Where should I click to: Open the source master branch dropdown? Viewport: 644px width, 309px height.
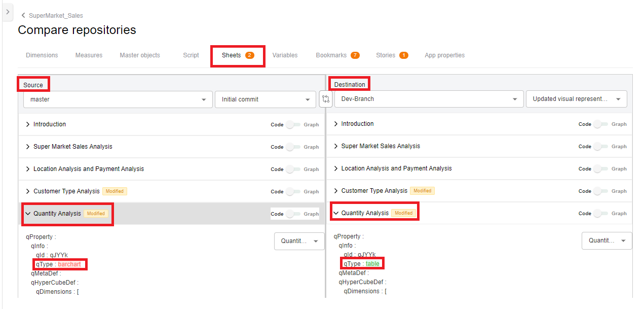pos(118,99)
